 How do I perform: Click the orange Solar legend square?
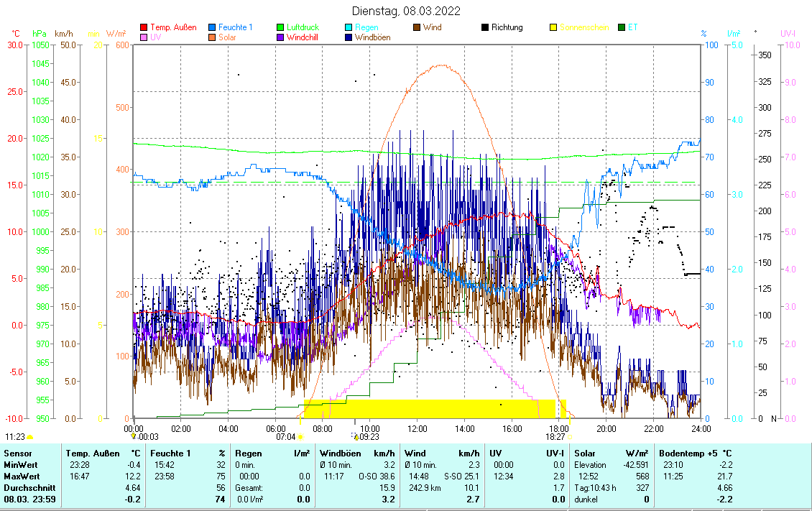tap(213, 37)
